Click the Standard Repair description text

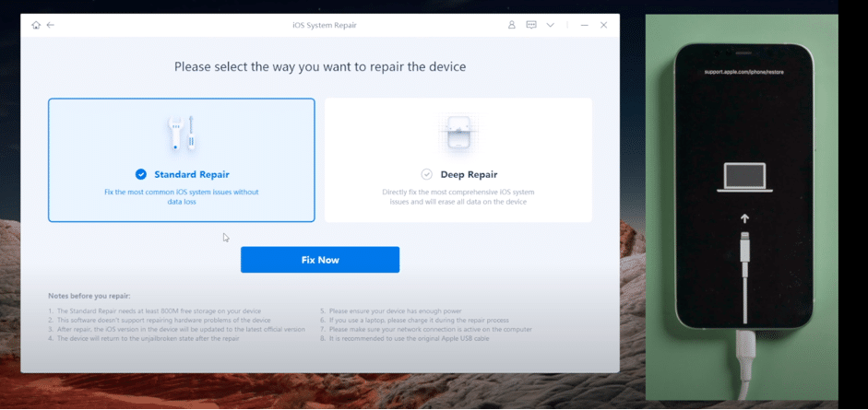pyautogui.click(x=181, y=196)
